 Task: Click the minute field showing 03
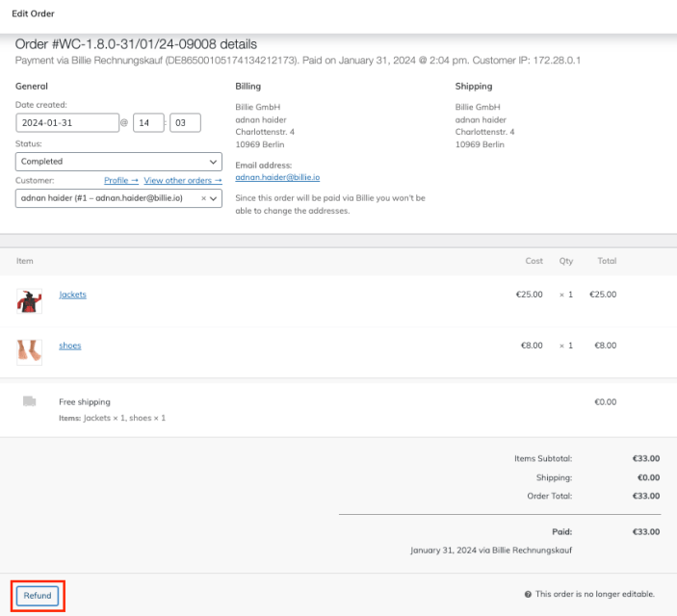click(184, 122)
